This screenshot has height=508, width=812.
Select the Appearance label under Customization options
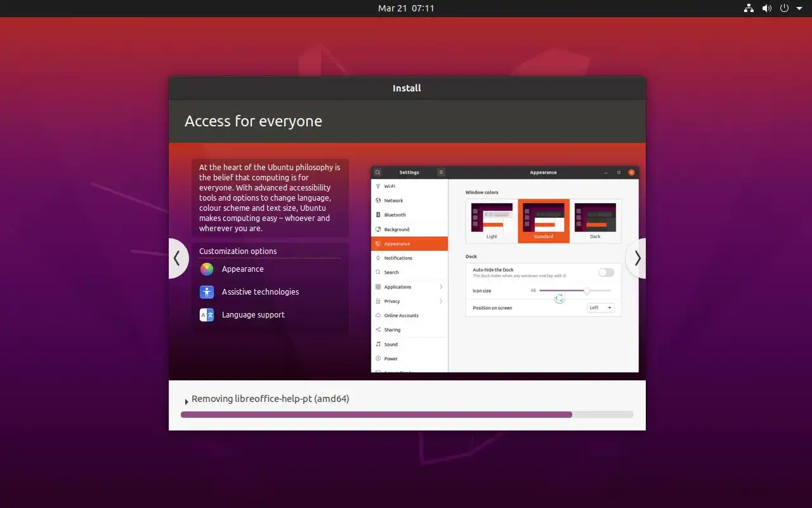pos(243,269)
